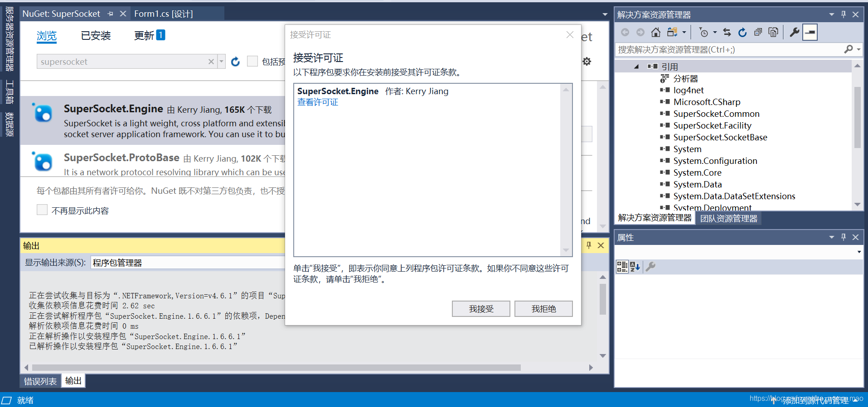Refresh the NuGet package search results
The image size is (868, 407).
tap(235, 62)
